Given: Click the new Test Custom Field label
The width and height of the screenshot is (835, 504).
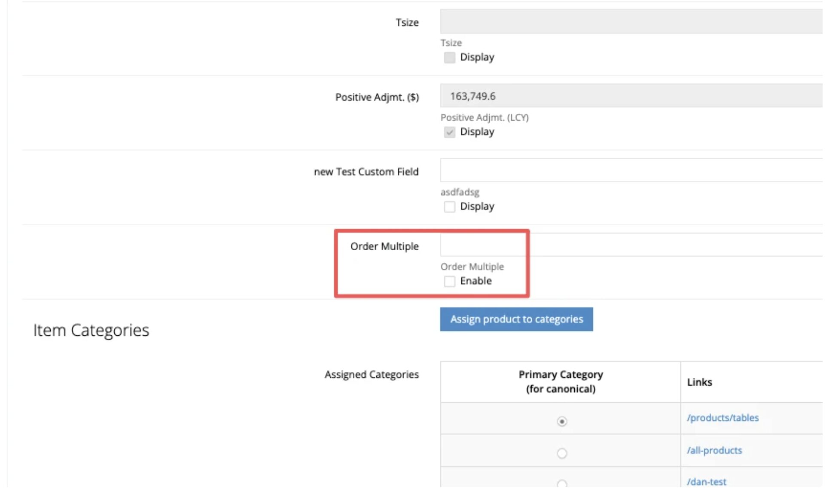Looking at the screenshot, I should coord(366,172).
